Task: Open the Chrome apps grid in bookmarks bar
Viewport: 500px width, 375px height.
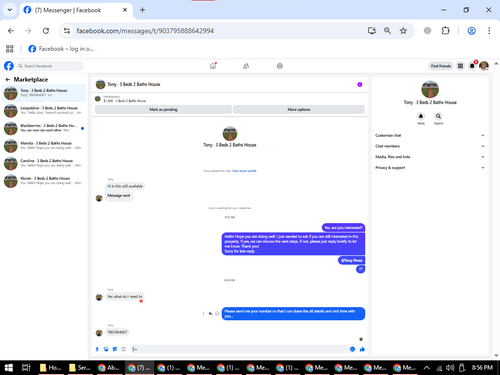Action: (x=10, y=49)
